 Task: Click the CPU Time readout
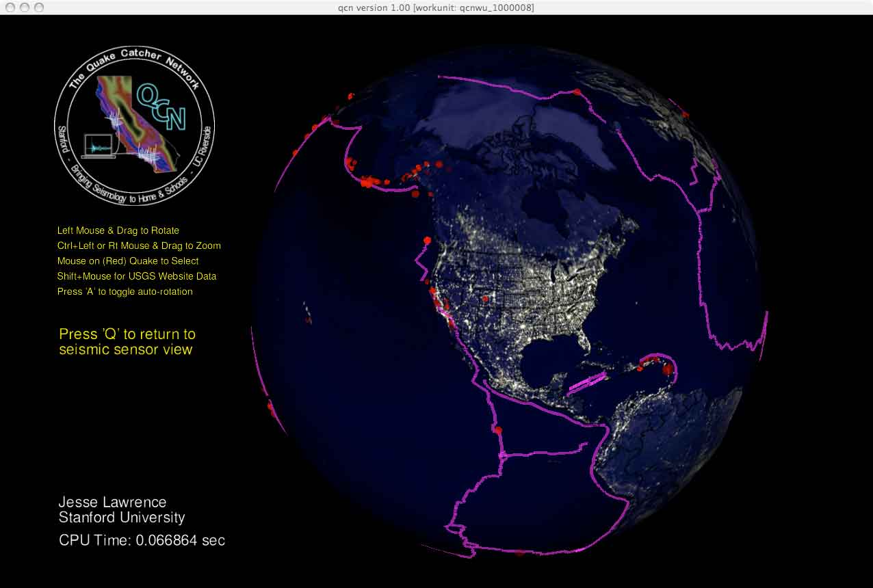coord(142,540)
